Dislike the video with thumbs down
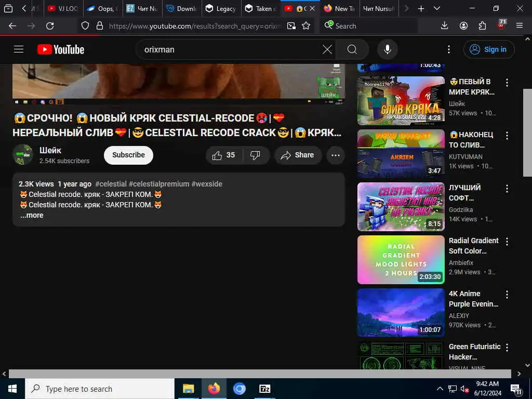The height and width of the screenshot is (399, 532). pyautogui.click(x=255, y=155)
